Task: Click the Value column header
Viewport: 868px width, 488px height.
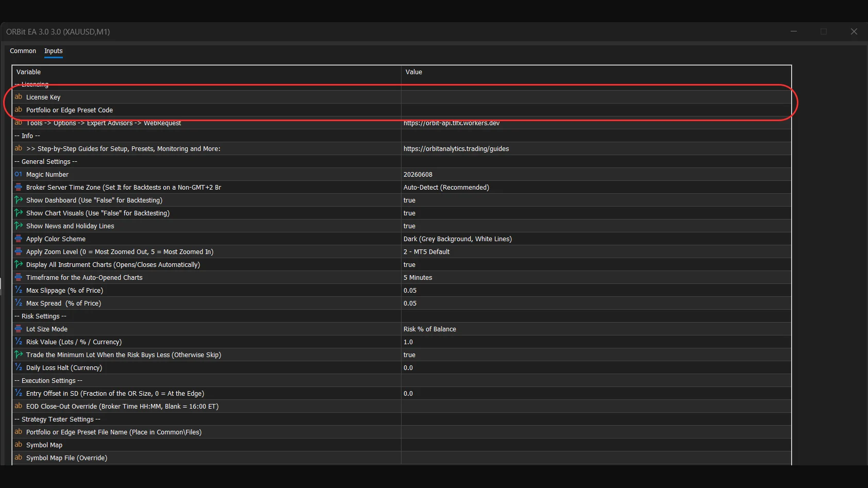Action: [596, 72]
